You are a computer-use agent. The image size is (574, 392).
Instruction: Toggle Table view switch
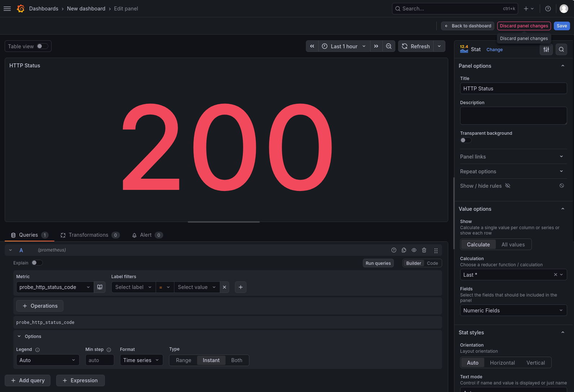pyautogui.click(x=42, y=46)
